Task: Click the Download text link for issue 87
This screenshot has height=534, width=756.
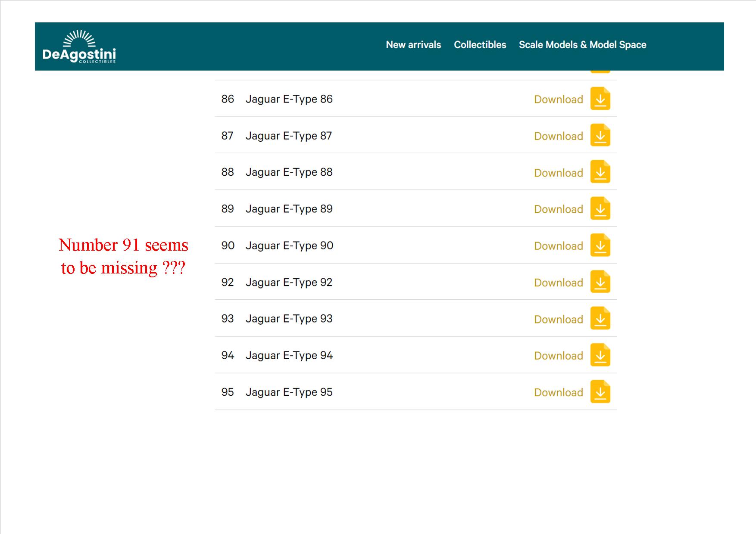Action: (558, 136)
